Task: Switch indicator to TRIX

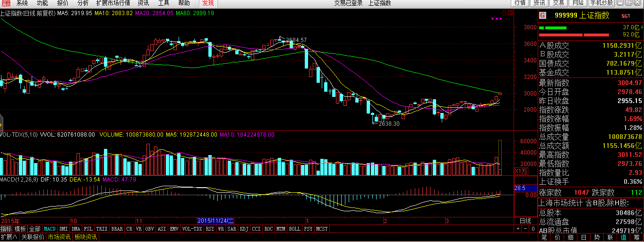Action: tap(102, 229)
